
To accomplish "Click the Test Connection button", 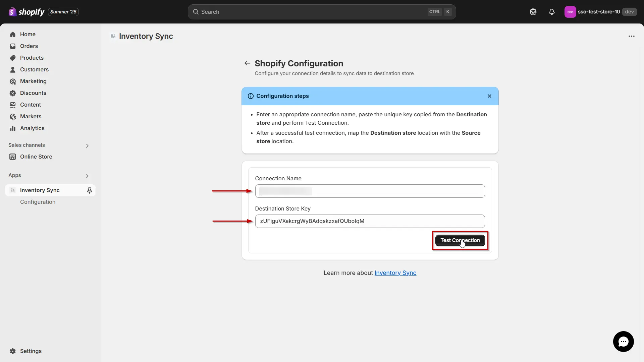I will tap(460, 240).
